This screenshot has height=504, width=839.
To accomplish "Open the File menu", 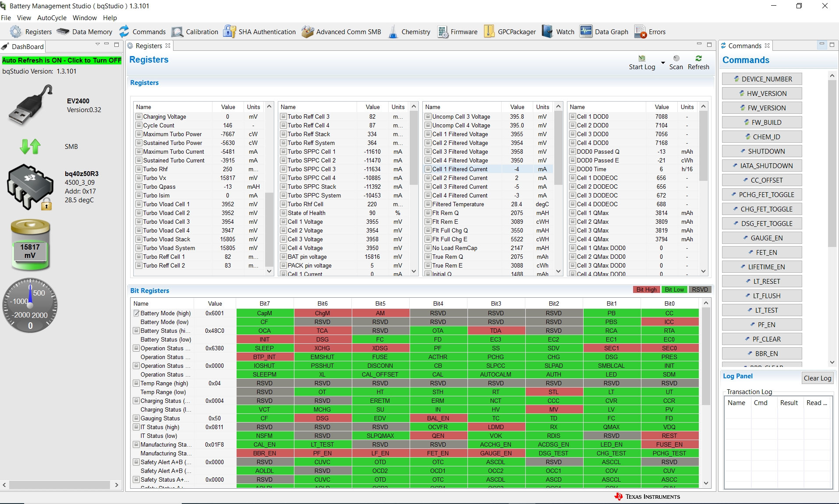I will click(6, 18).
